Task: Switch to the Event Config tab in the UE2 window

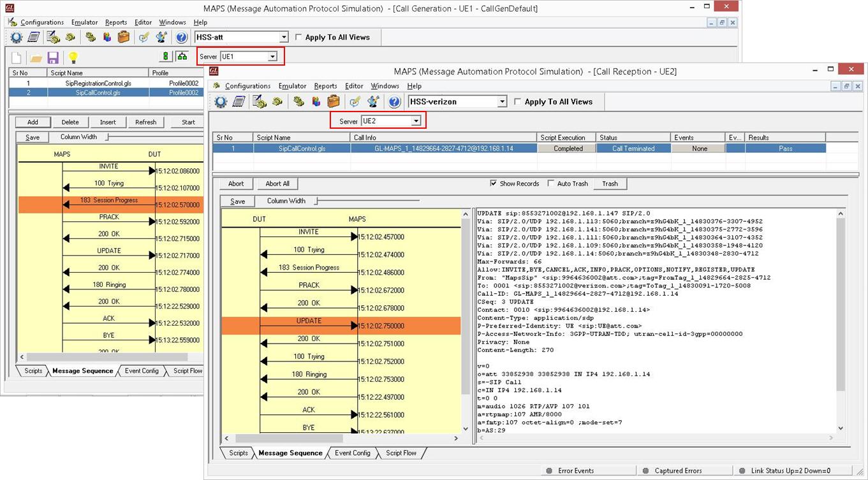Action: pos(353,453)
